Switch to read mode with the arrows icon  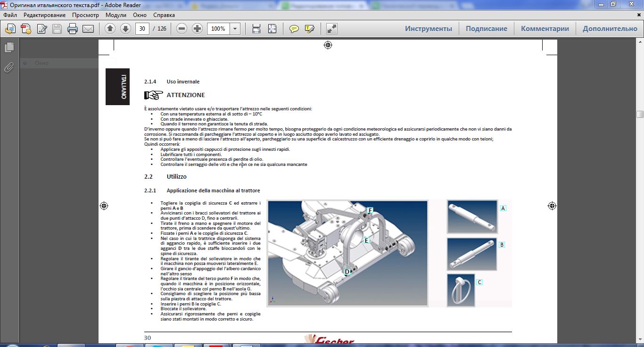click(x=332, y=29)
